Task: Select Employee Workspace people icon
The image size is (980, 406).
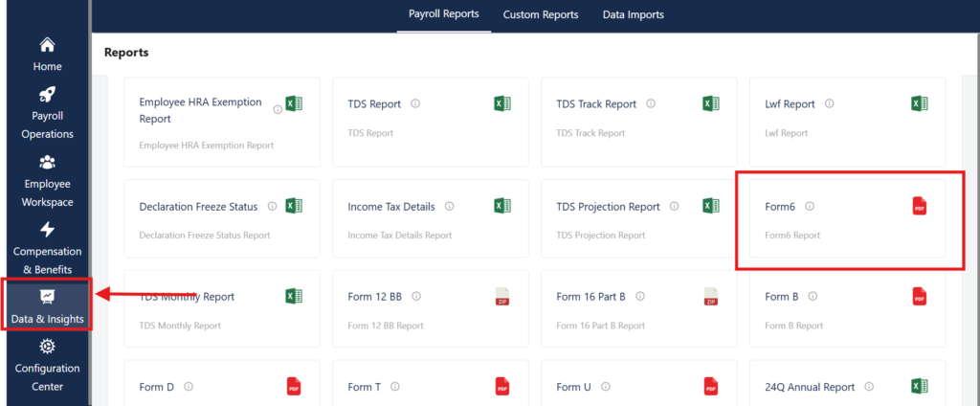Action: pos(47,163)
